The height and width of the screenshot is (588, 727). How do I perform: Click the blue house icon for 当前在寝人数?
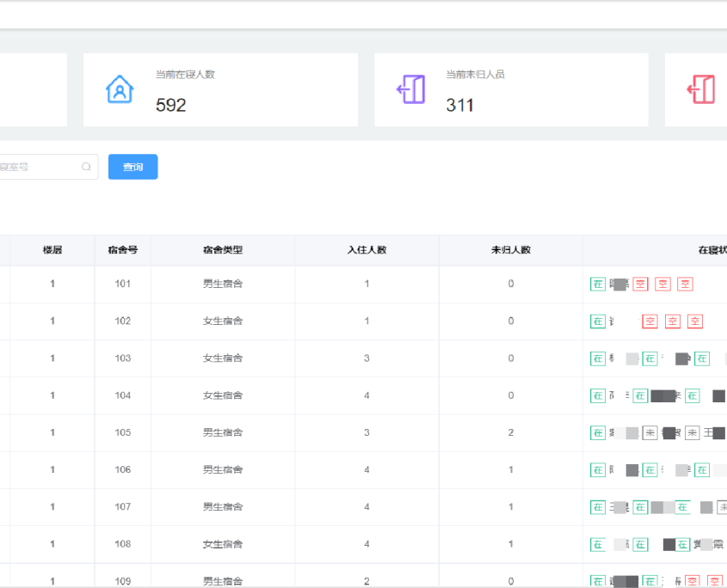click(120, 89)
